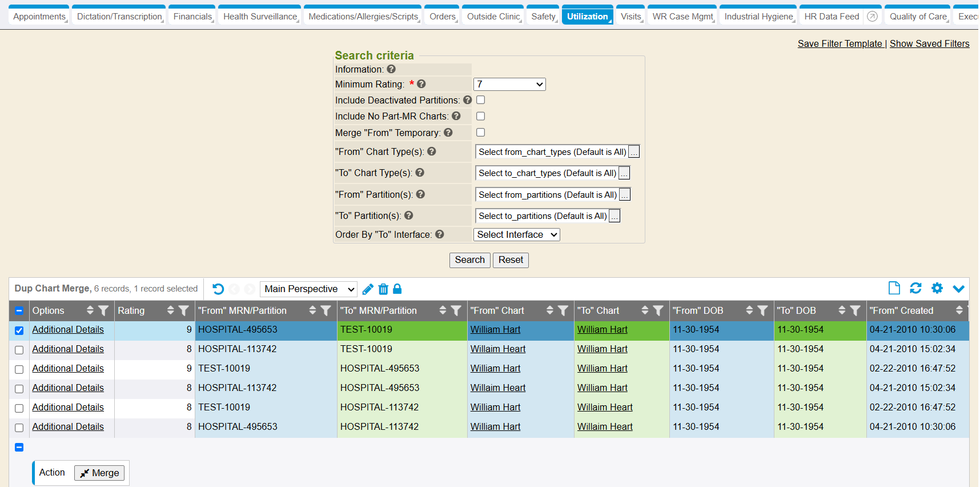980x487 pixels.
Task: Click the undo/reset perspective icon
Action: coord(218,289)
